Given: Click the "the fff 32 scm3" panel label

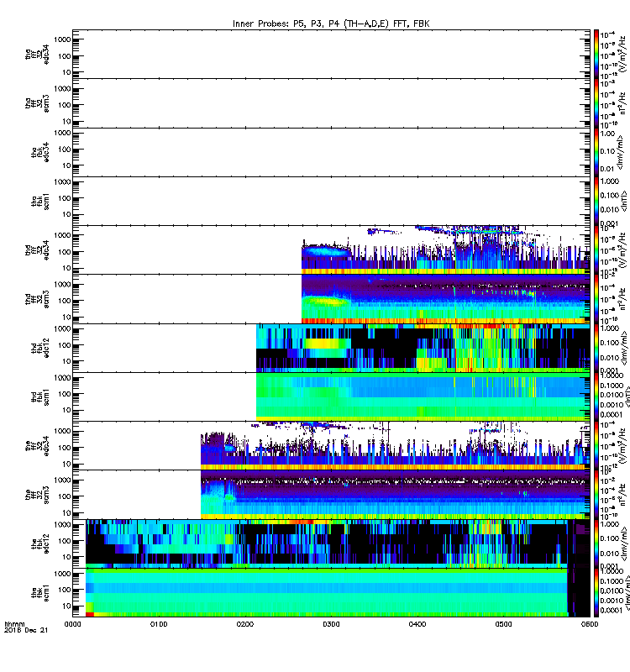Looking at the screenshot, I should pos(37,495).
